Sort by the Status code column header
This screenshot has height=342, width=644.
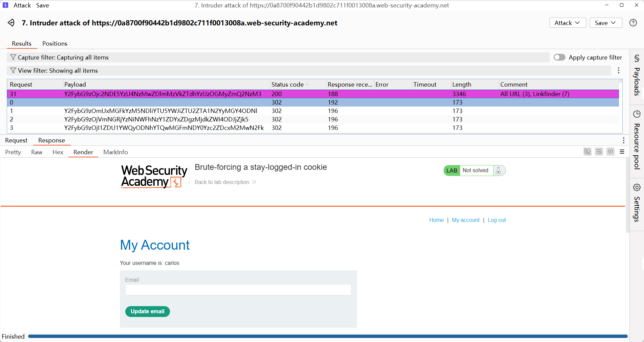(287, 85)
